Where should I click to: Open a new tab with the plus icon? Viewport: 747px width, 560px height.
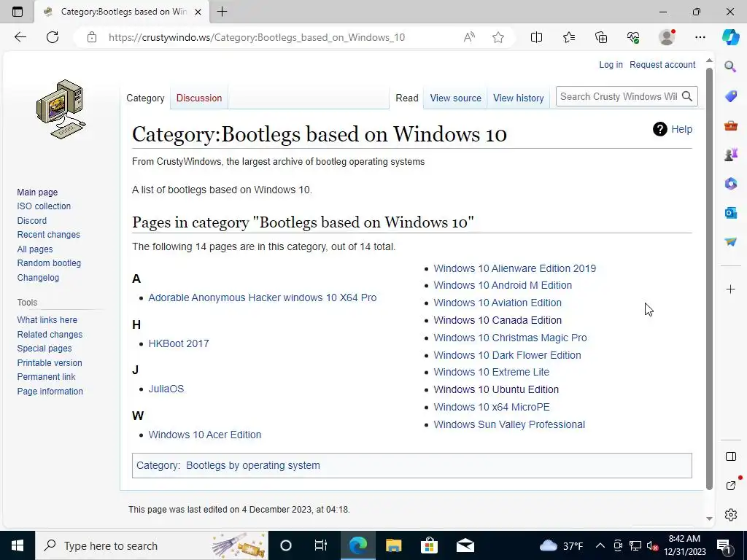pyautogui.click(x=222, y=12)
